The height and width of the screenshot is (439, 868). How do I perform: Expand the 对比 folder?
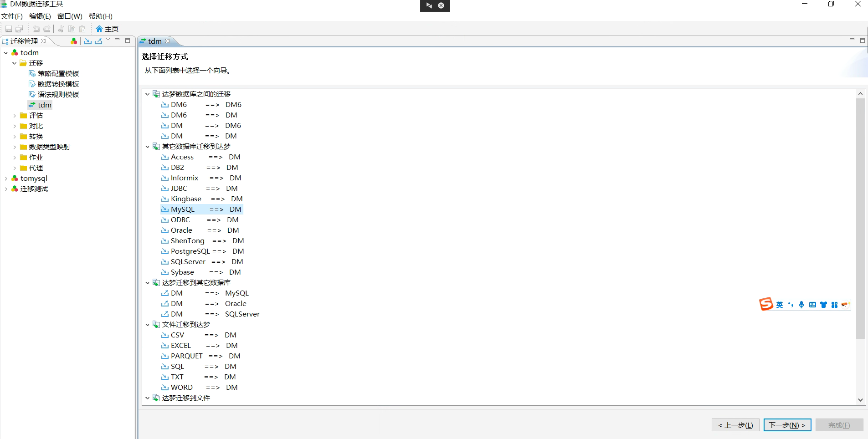pos(14,126)
